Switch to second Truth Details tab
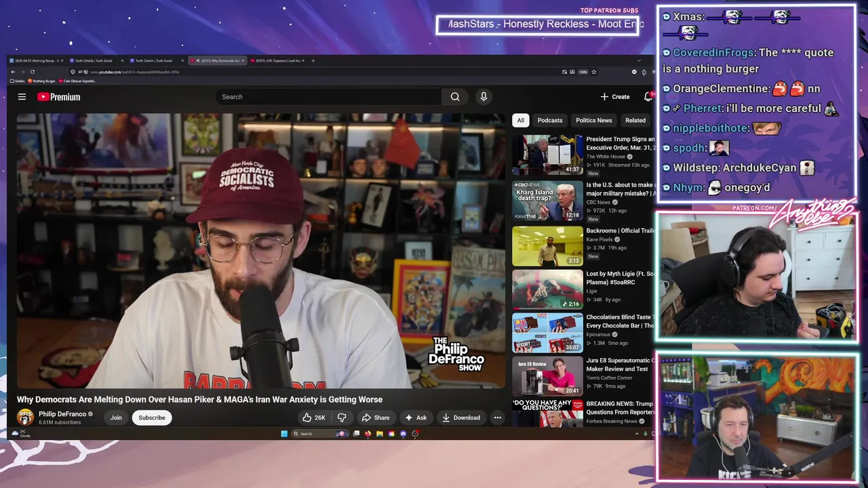Viewport: 868px width, 488px height. click(x=157, y=60)
